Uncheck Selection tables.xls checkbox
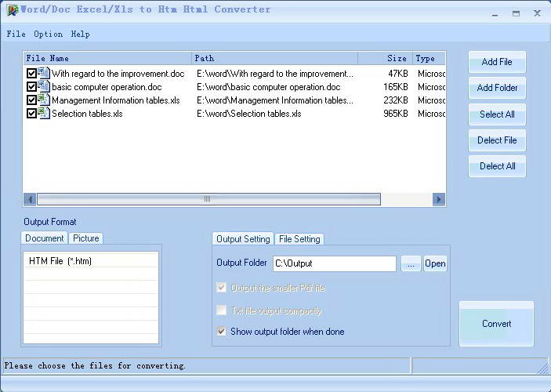Viewport: 551px width, 392px height. (31, 114)
